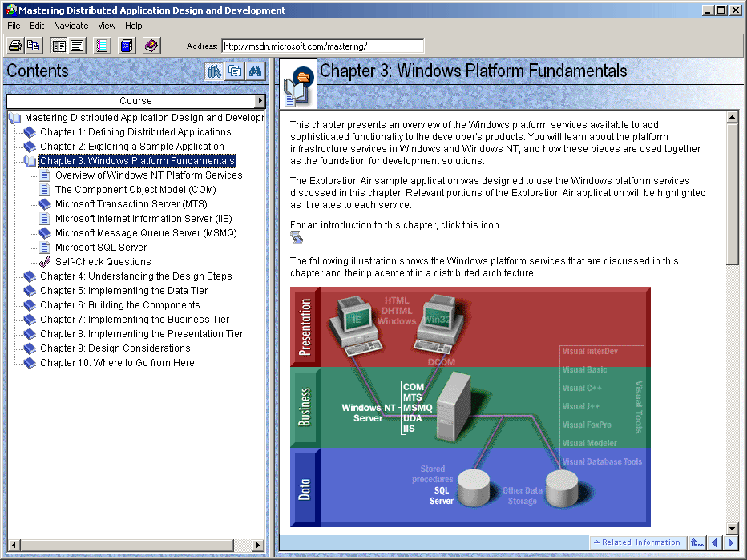Viewport: 747px width, 560px height.
Task: Click Chapter 9 Design Considerations book icon
Action: coord(30,348)
